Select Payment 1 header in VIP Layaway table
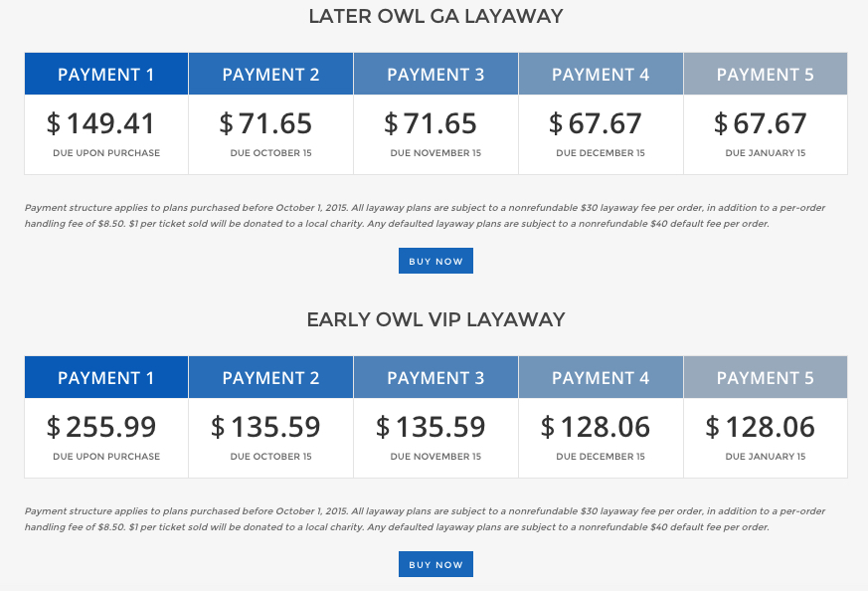The height and width of the screenshot is (591, 868). click(x=106, y=378)
